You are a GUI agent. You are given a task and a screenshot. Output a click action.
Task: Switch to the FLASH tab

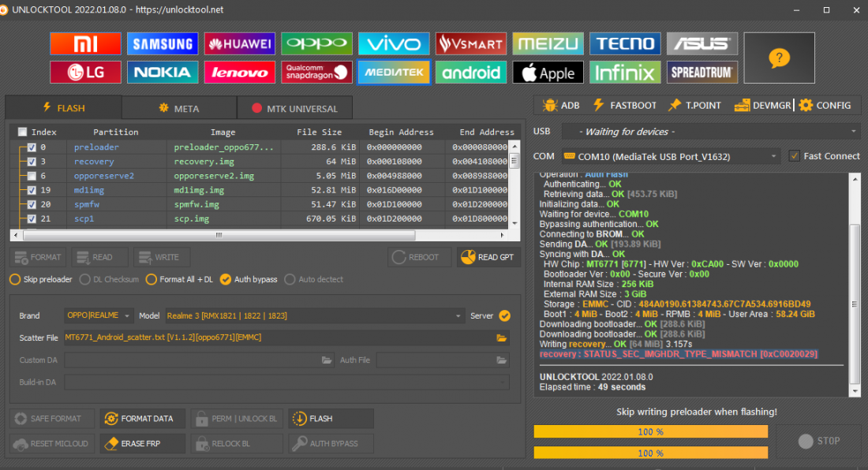(64, 108)
